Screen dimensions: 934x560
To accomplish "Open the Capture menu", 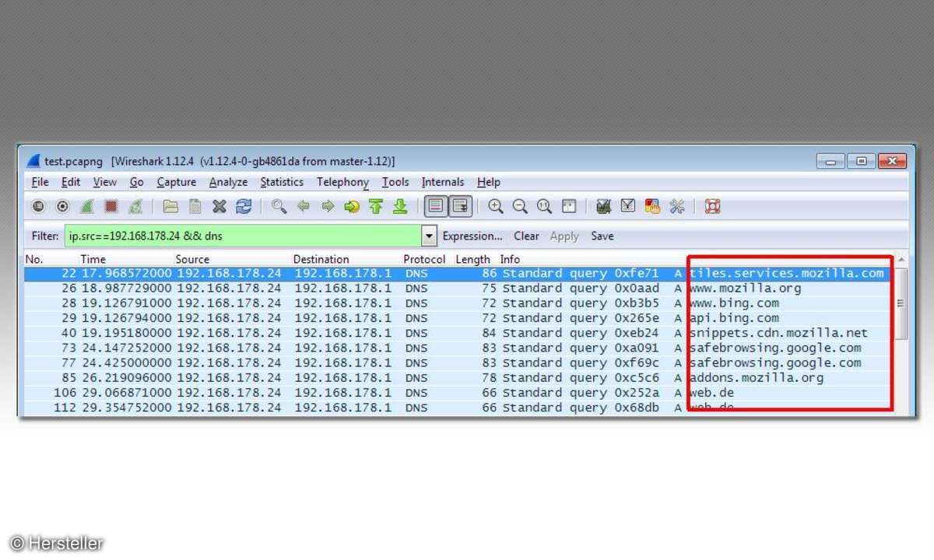I will click(x=177, y=182).
